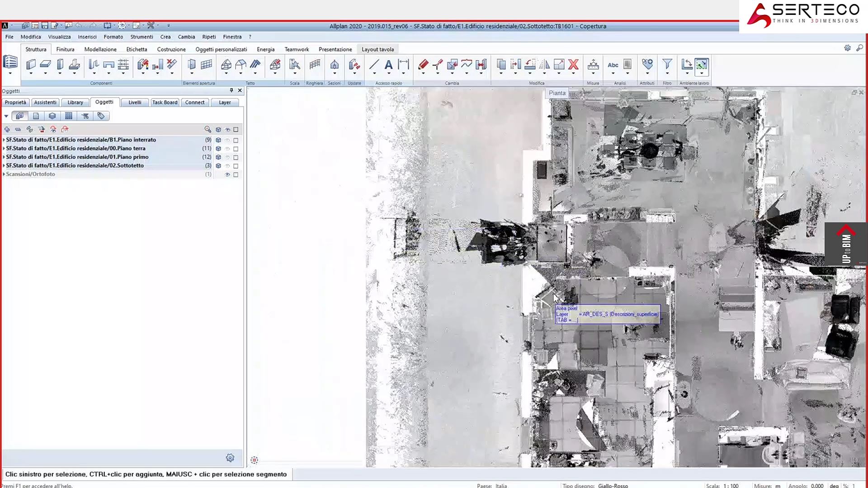Click the Abc analysis tool icon
The image size is (868, 488).
click(613, 65)
